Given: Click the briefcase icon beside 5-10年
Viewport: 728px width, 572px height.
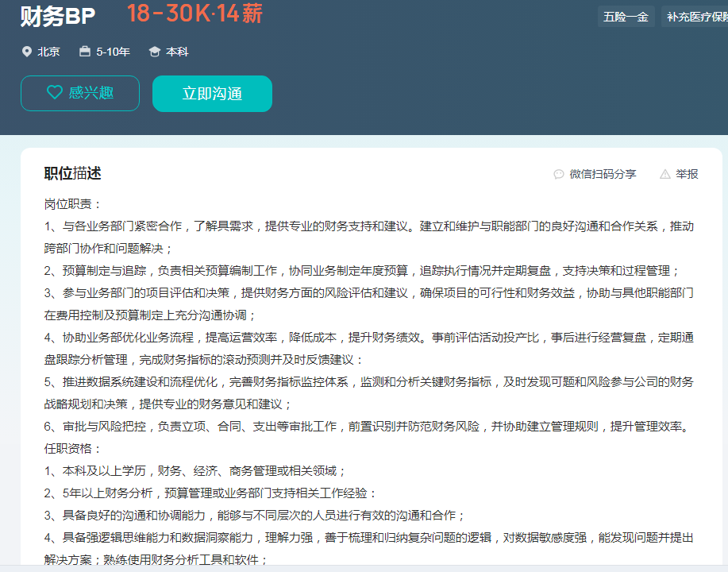Looking at the screenshot, I should (x=85, y=52).
